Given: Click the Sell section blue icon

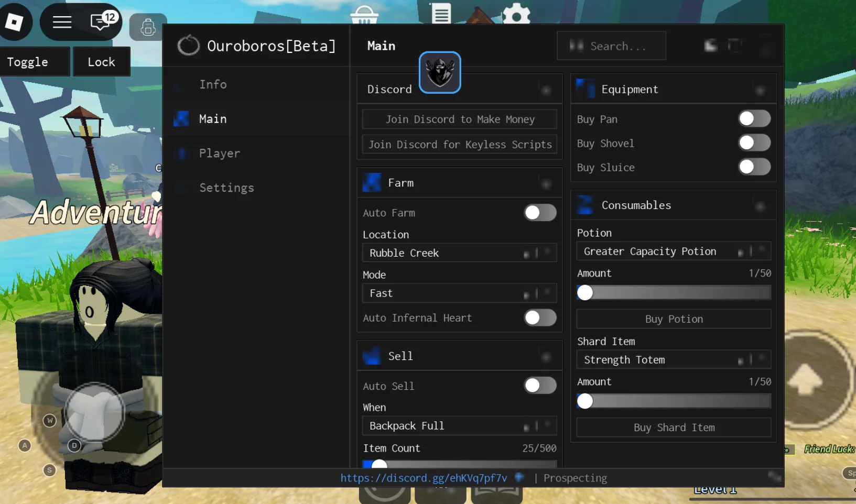Looking at the screenshot, I should click(x=372, y=356).
